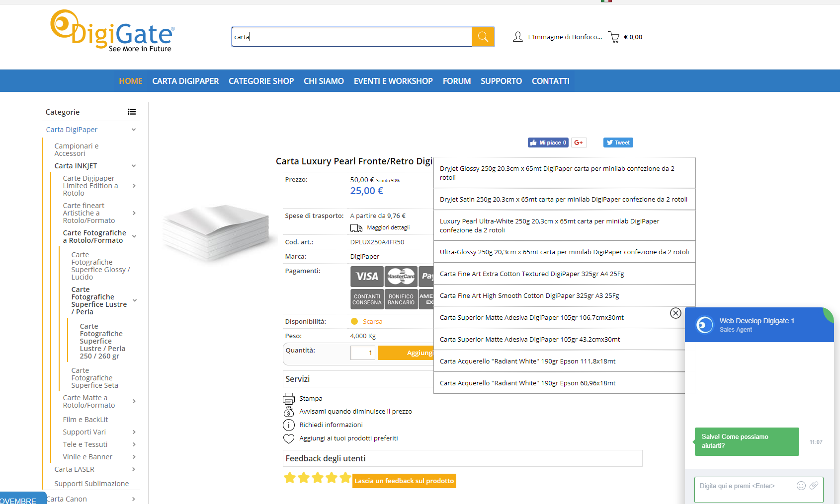Image resolution: width=840 pixels, height=504 pixels.
Task: Open the CARTA DIGIPAPER menu
Action: click(185, 81)
